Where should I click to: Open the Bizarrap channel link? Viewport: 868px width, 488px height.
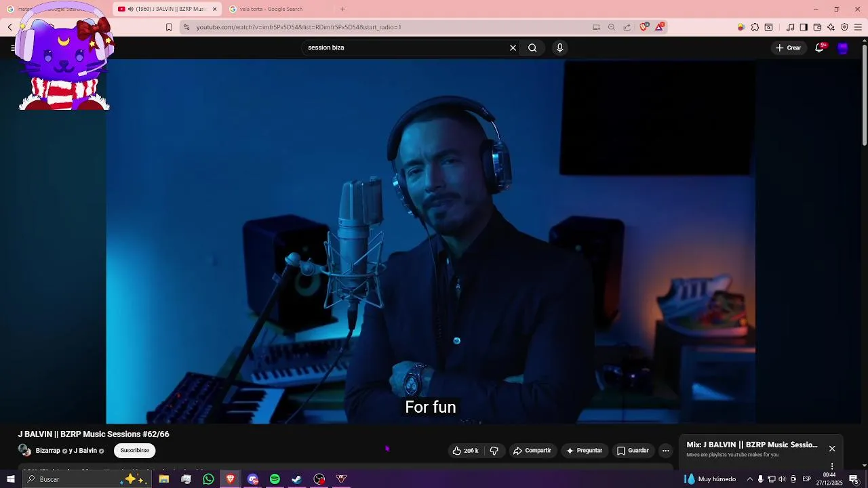pyautogui.click(x=47, y=451)
